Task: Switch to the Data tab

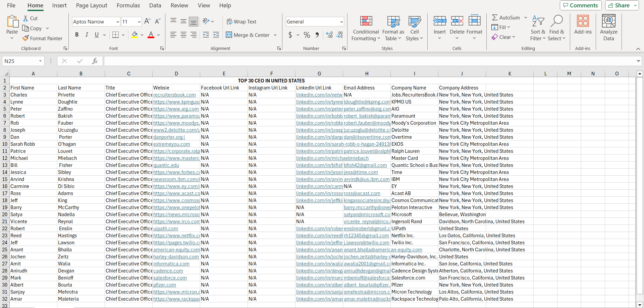Action: pyautogui.click(x=155, y=5)
